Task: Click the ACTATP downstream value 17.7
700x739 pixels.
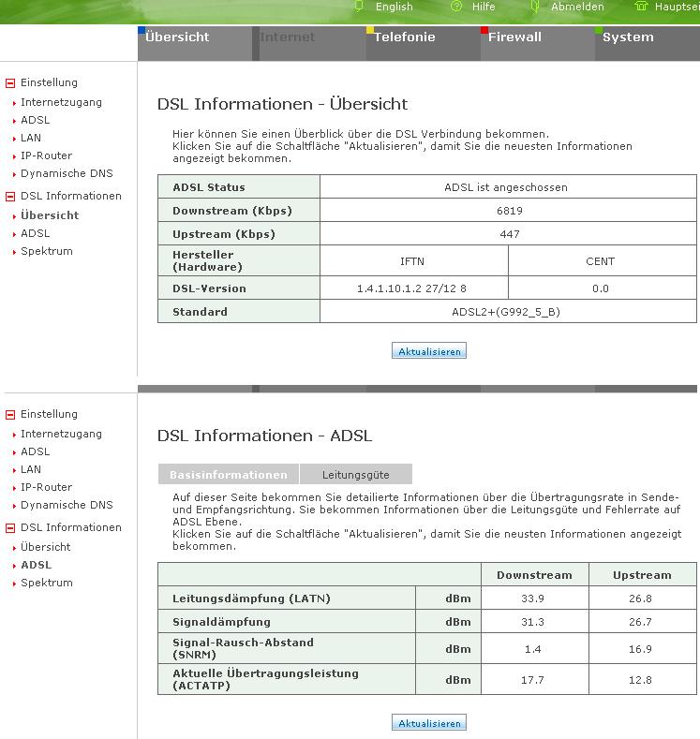Action: 532,680
